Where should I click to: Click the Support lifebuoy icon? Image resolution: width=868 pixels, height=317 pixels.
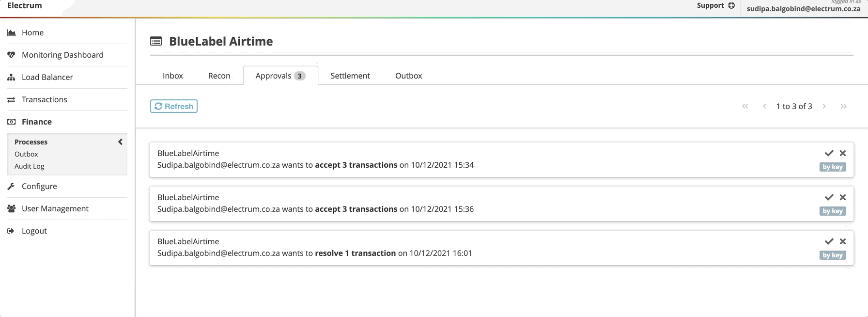pos(731,5)
